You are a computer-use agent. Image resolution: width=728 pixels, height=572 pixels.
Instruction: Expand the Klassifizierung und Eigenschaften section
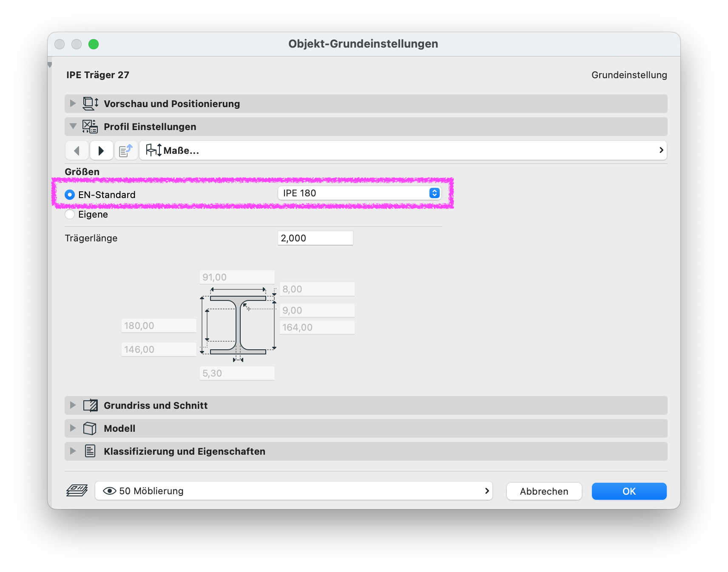[x=73, y=451]
